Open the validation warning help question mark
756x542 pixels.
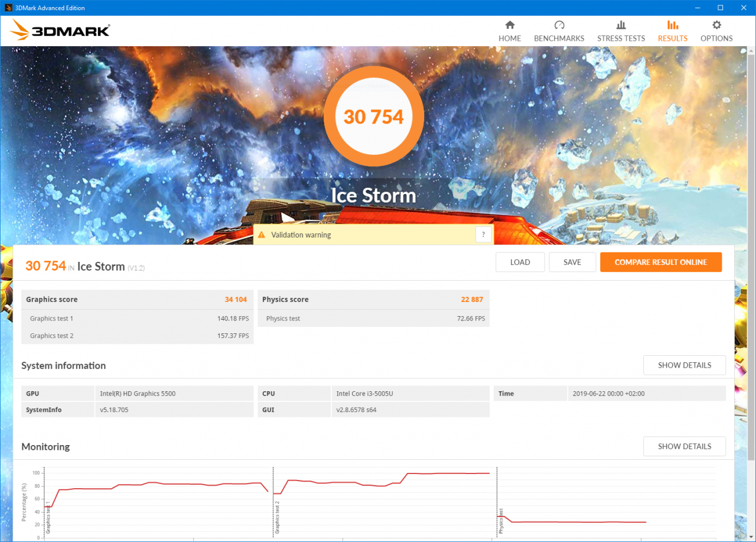(484, 235)
